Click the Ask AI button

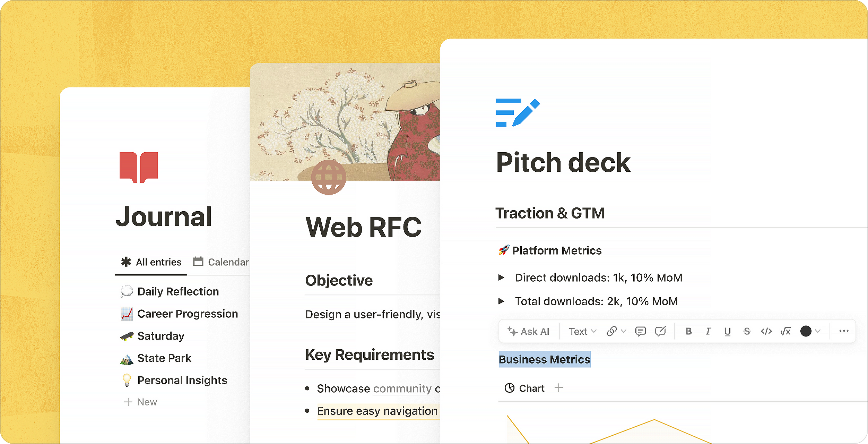(x=528, y=332)
